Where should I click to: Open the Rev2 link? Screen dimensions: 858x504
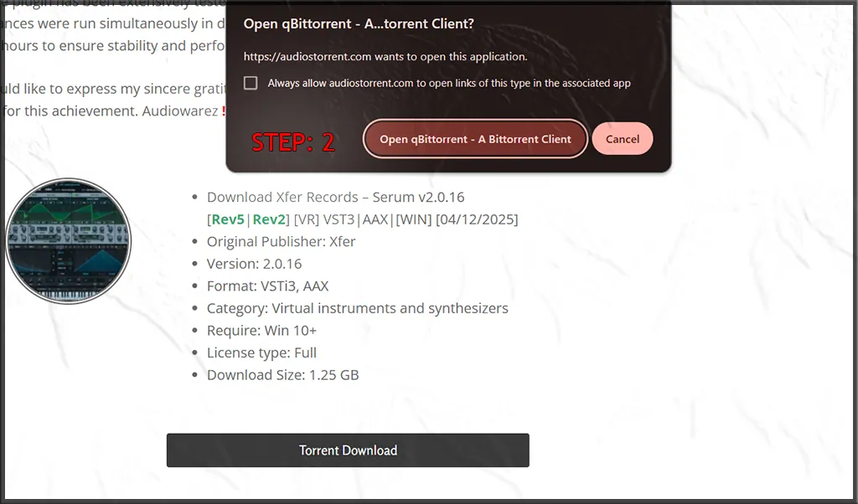(x=269, y=219)
